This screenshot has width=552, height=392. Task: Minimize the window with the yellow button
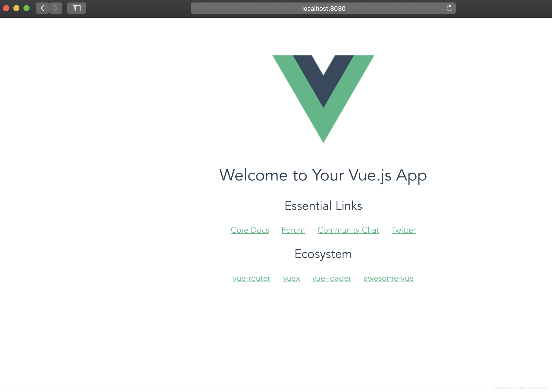[x=16, y=8]
